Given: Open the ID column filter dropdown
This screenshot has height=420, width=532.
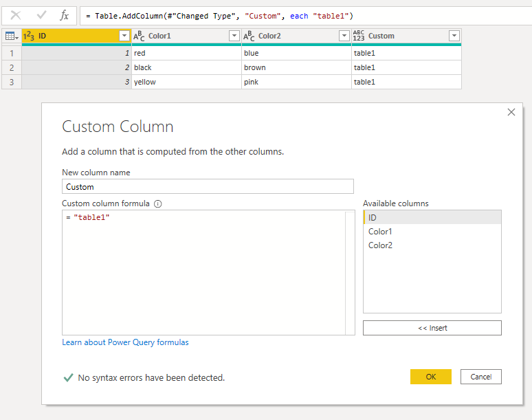Looking at the screenshot, I should [x=124, y=36].
